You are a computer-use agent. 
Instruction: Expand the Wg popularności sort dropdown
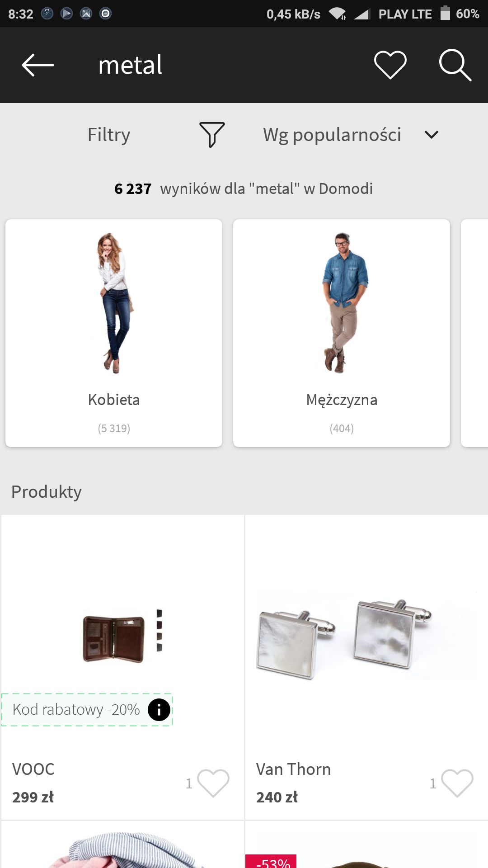click(x=351, y=135)
